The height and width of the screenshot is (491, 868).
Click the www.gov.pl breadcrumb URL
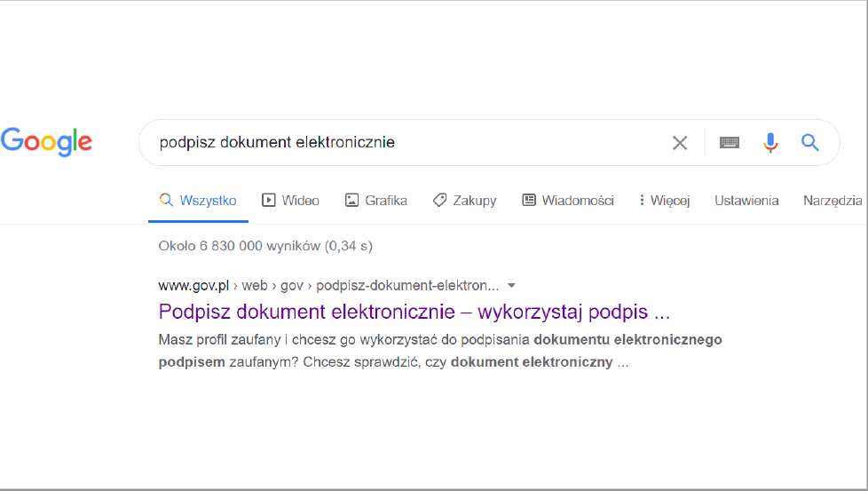point(193,286)
